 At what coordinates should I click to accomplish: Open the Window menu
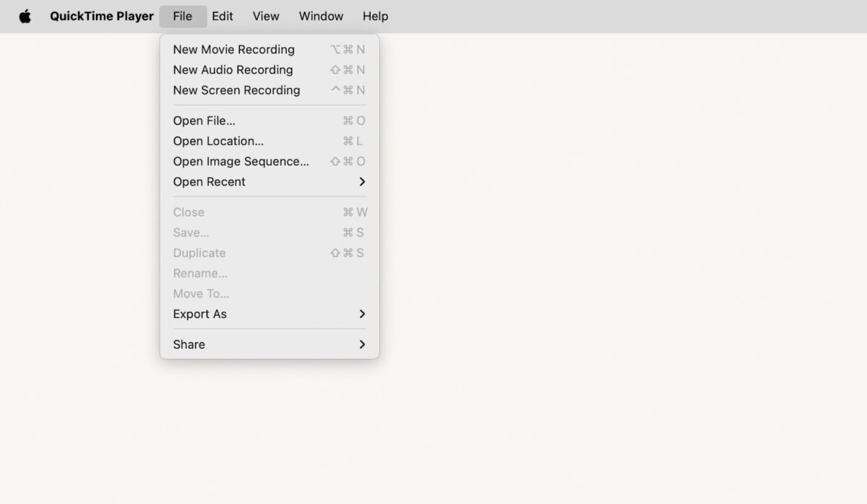click(321, 16)
